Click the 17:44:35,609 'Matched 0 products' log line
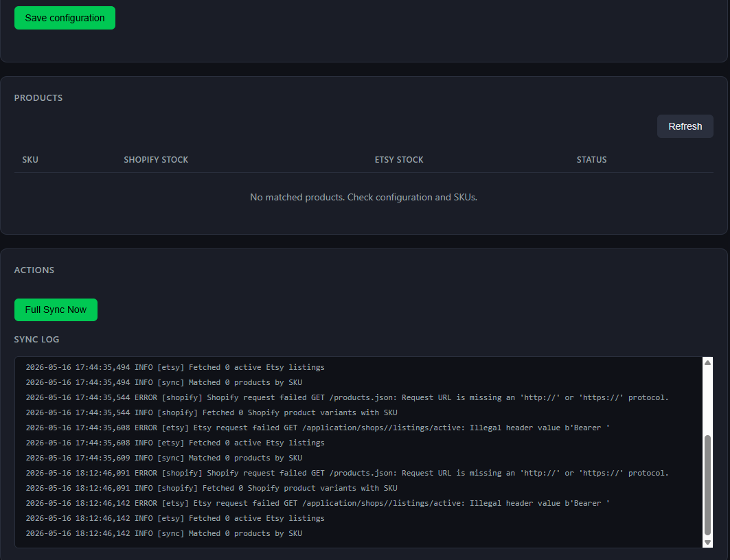 click(164, 458)
